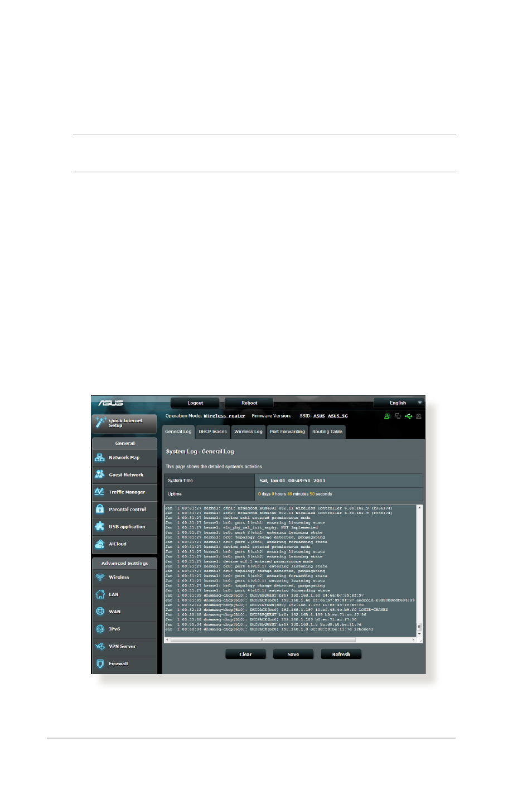
Task: Click the Uptime value text
Action: coord(295,494)
